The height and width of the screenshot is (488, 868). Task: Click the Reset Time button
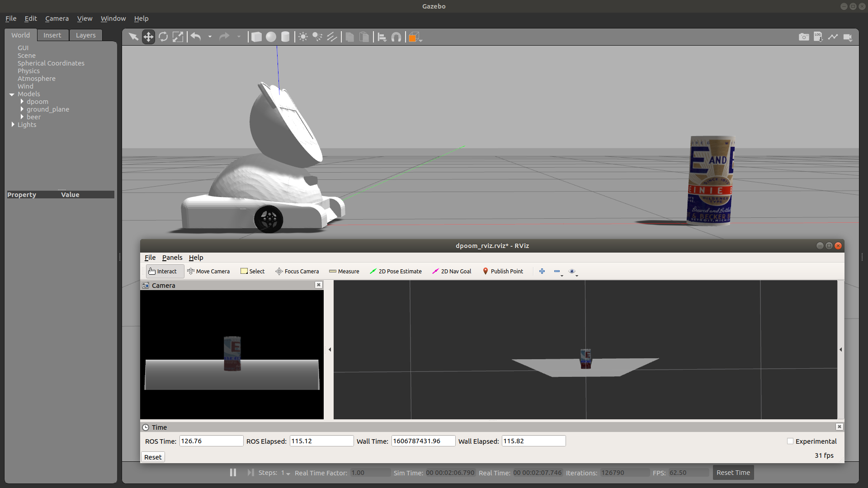(x=733, y=473)
